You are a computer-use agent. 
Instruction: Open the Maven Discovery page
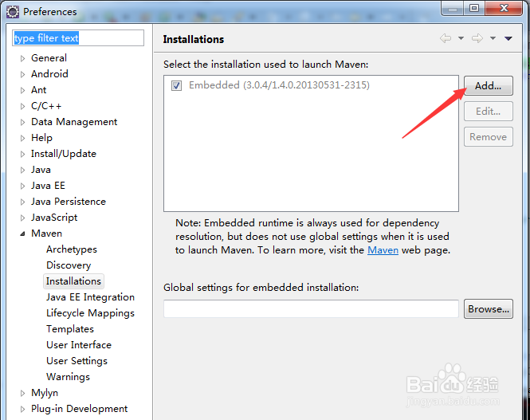(69, 265)
